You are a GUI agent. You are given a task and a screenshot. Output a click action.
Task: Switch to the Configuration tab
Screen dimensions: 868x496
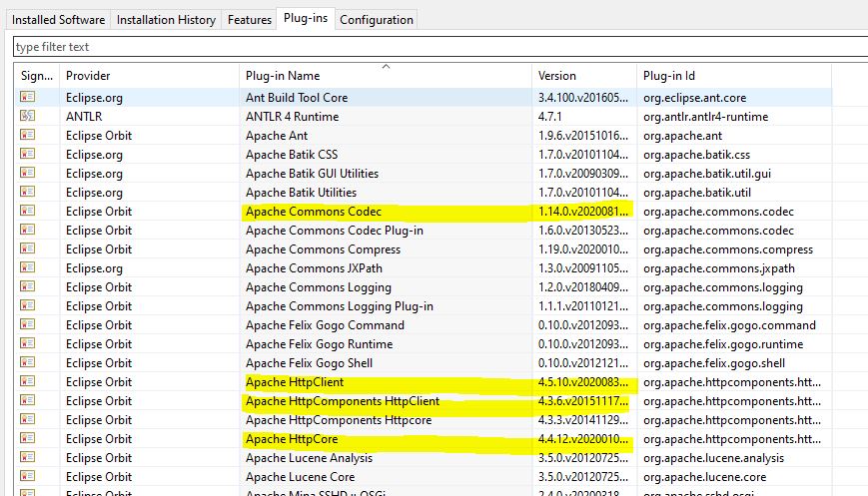377,20
